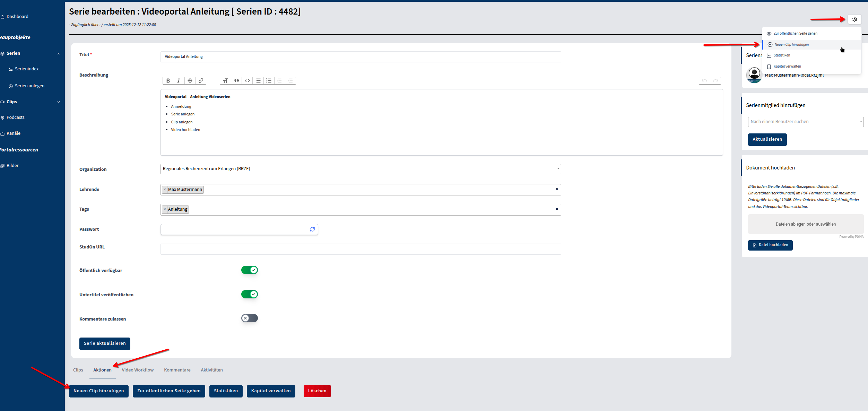868x411 pixels.
Task: Click the Italic formatting icon
Action: click(x=179, y=81)
